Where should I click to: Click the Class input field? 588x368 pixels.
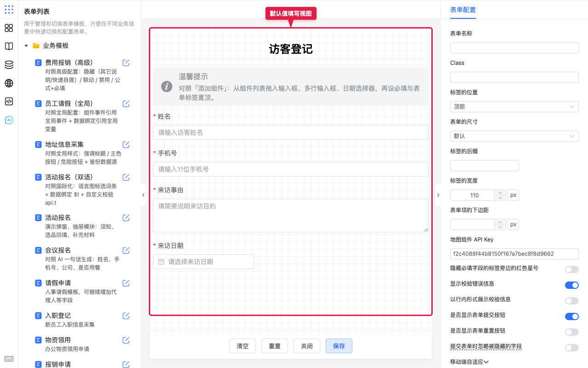pyautogui.click(x=514, y=77)
